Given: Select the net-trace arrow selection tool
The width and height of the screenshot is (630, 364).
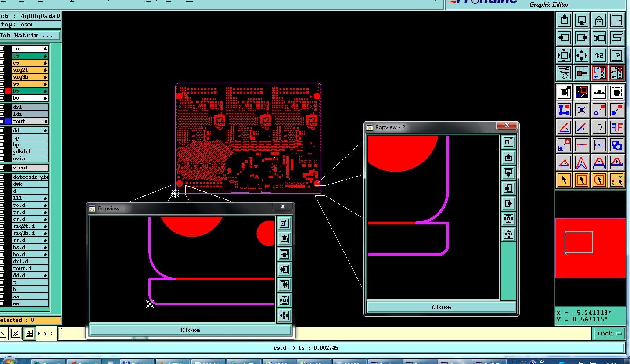Looking at the screenshot, I should [617, 180].
